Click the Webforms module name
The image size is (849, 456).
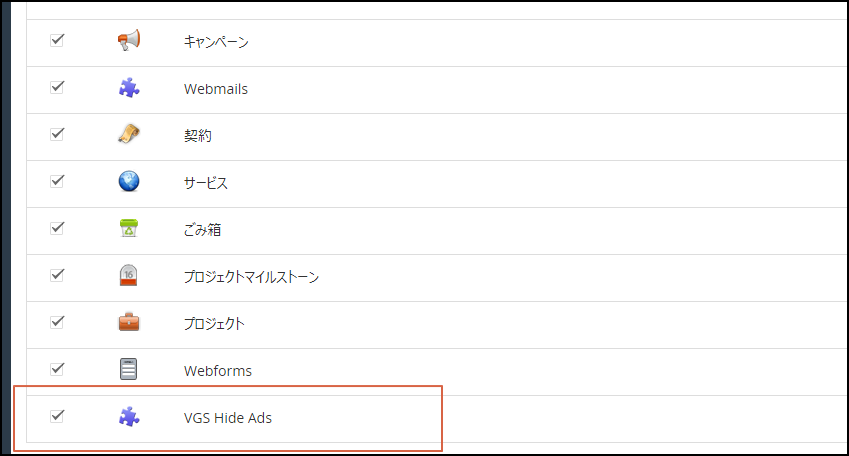coord(218,371)
